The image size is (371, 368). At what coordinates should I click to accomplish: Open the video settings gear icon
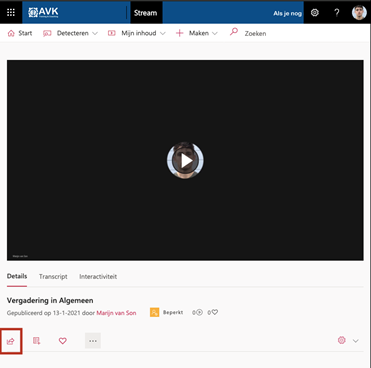click(342, 340)
